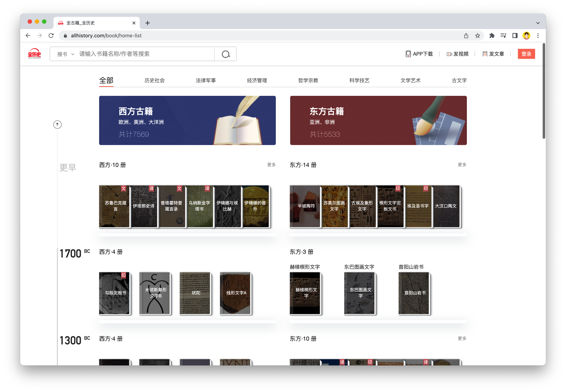Switch to 哲学宗教 tab
566x392 pixels.
[308, 81]
